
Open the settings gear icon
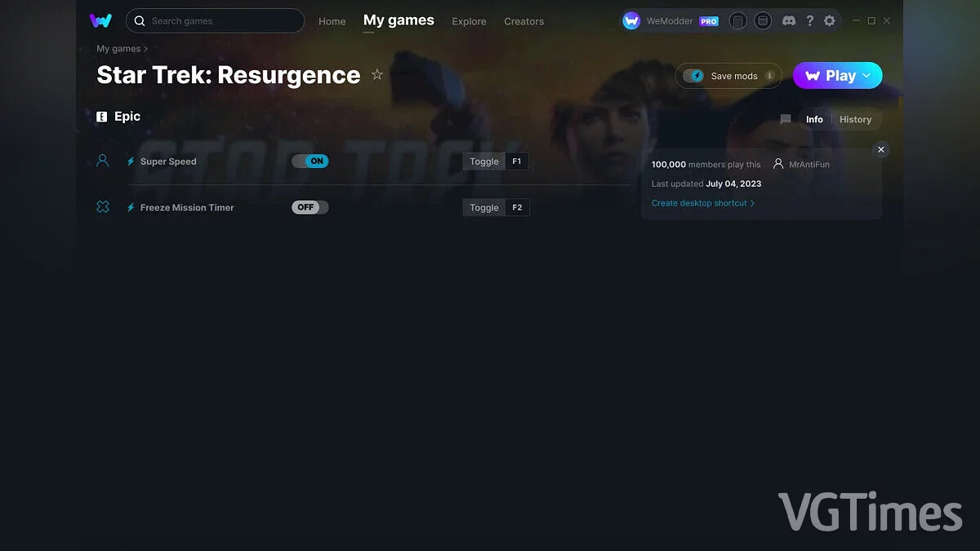click(x=830, y=20)
